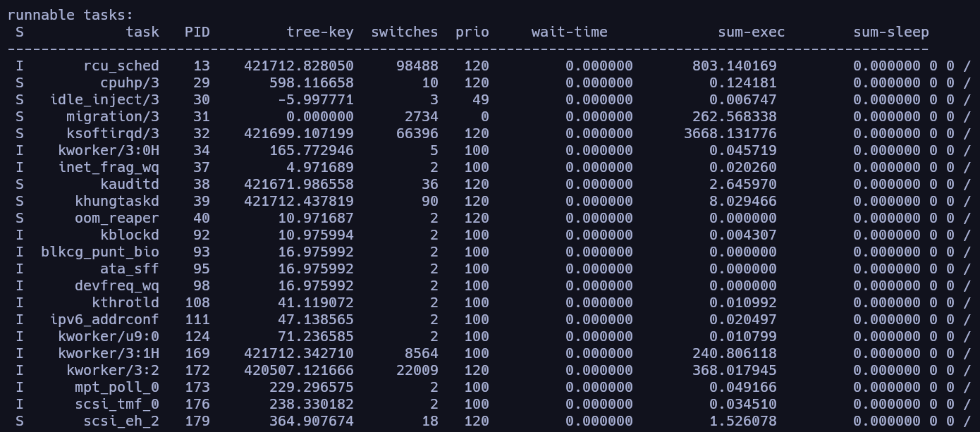This screenshot has height=432, width=980.
Task: Select the mpt_poll_0 task name
Action: coord(117,387)
